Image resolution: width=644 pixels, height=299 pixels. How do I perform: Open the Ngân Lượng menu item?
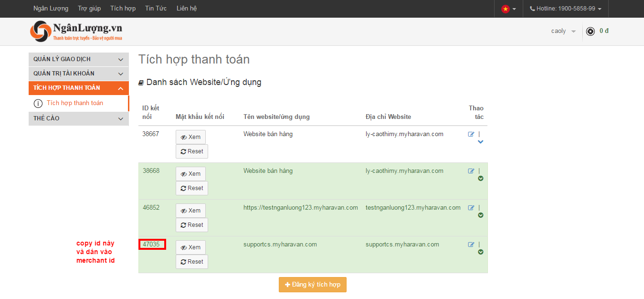(51, 9)
